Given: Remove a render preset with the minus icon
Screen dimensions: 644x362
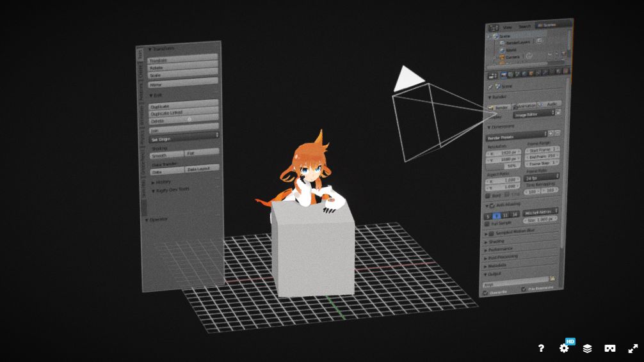Looking at the screenshot, I should pyautogui.click(x=558, y=133).
